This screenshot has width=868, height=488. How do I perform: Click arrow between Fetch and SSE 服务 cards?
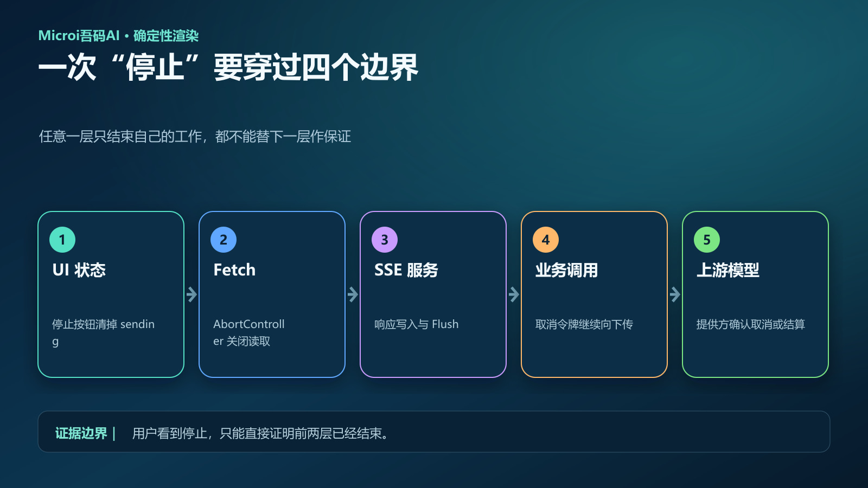coord(353,294)
